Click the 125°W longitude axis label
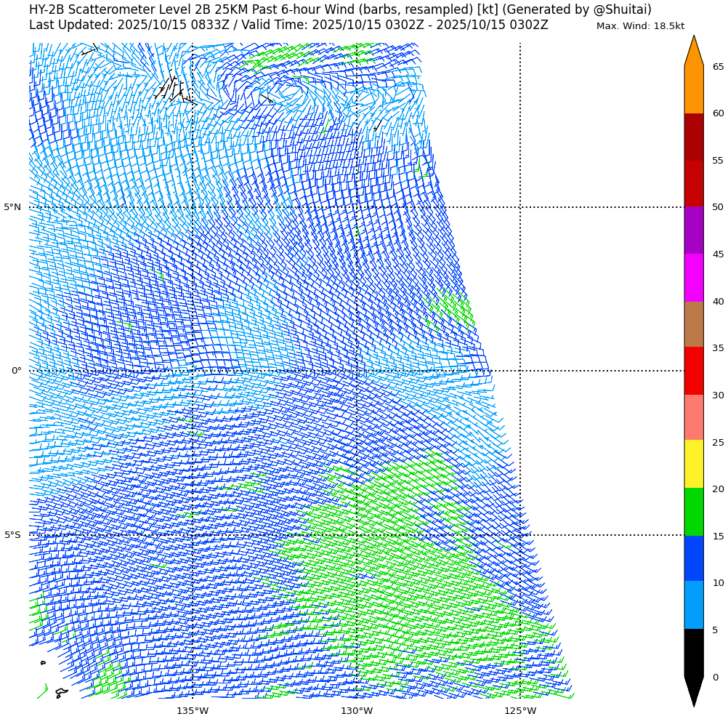The image size is (728, 719). click(x=520, y=710)
